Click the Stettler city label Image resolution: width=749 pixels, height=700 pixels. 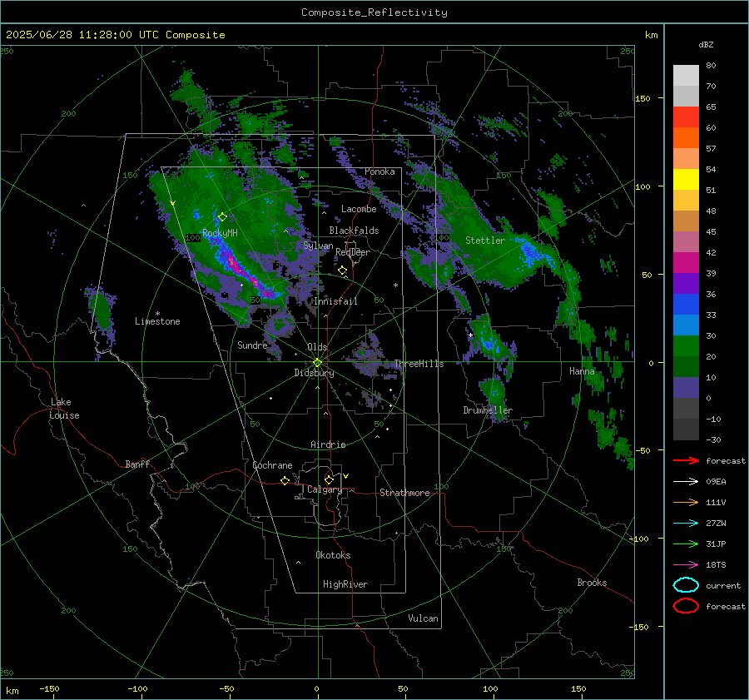(x=485, y=241)
